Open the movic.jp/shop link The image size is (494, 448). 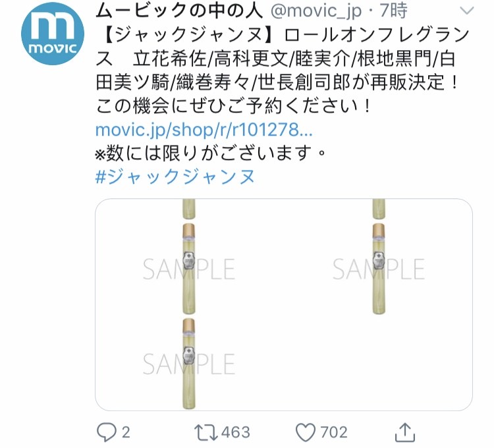(x=204, y=130)
